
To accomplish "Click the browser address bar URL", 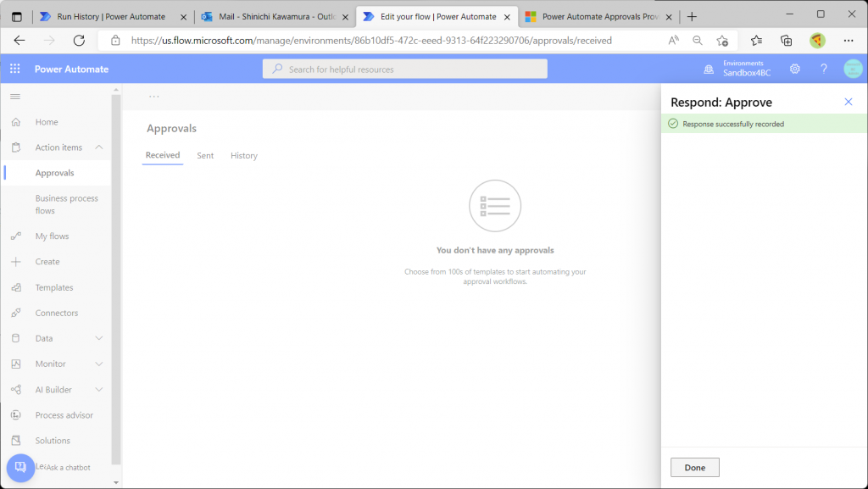I will click(x=371, y=41).
